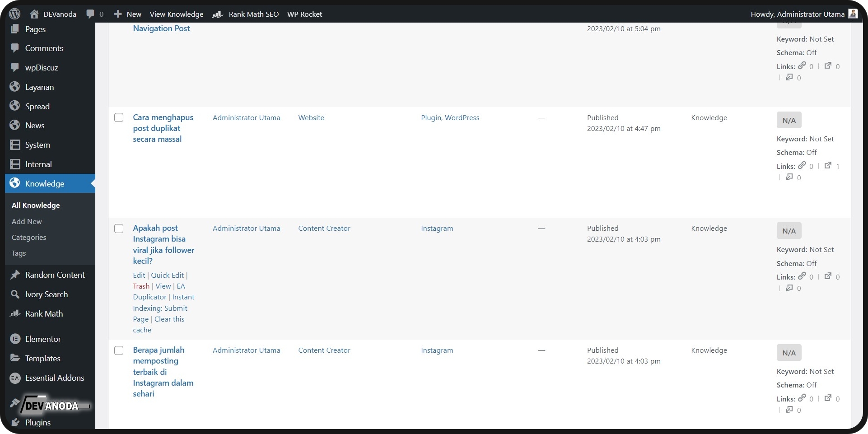
Task: Click the wpDiscuz sidebar icon
Action: point(15,67)
